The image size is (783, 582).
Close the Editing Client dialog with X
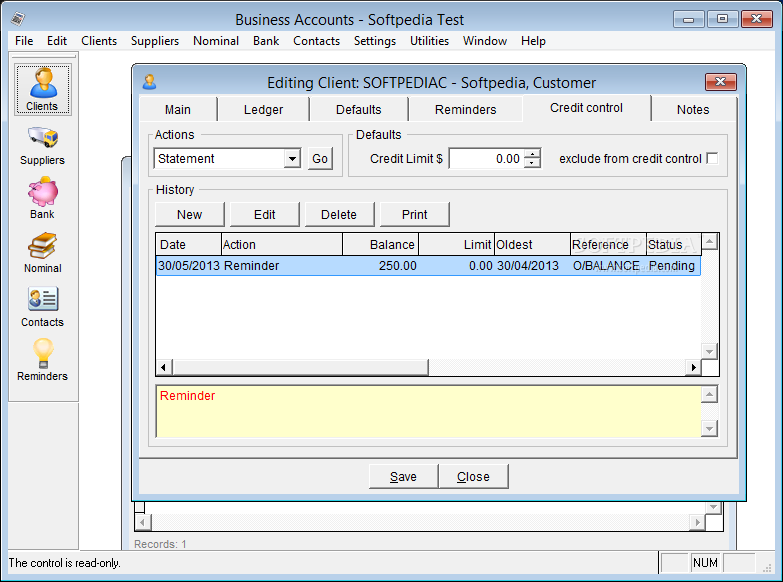point(721,81)
